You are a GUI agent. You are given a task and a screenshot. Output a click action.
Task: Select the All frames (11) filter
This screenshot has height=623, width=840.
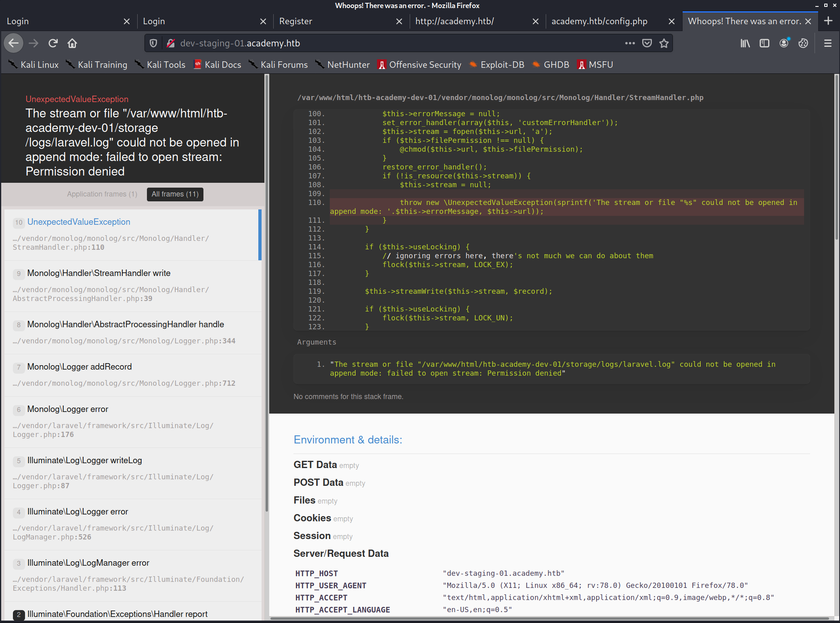coord(175,194)
